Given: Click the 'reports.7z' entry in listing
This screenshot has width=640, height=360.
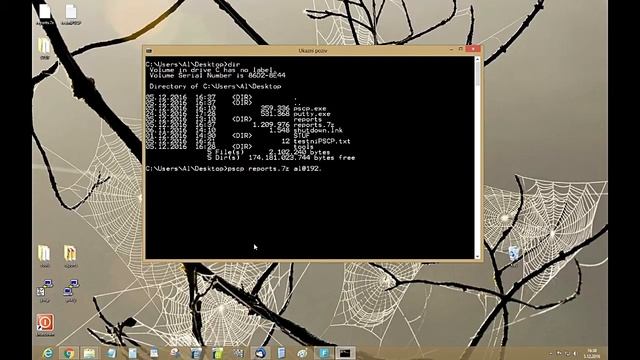Looking at the screenshot, I should pos(314,125).
